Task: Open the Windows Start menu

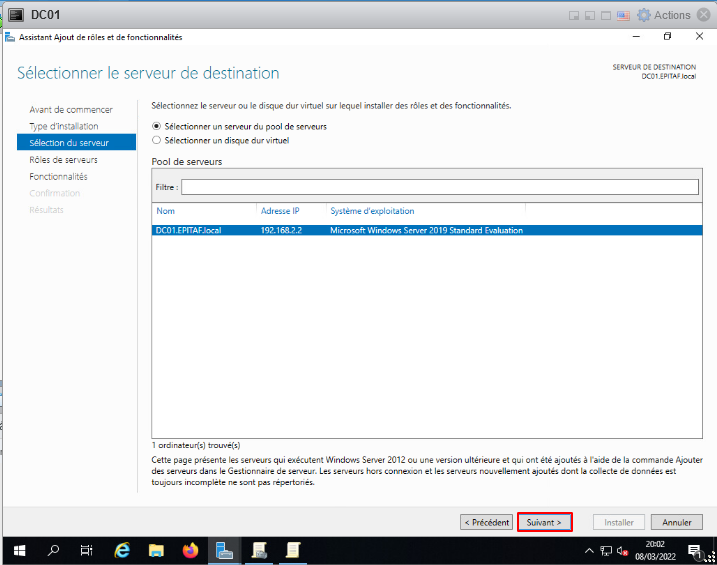Action: [x=19, y=550]
